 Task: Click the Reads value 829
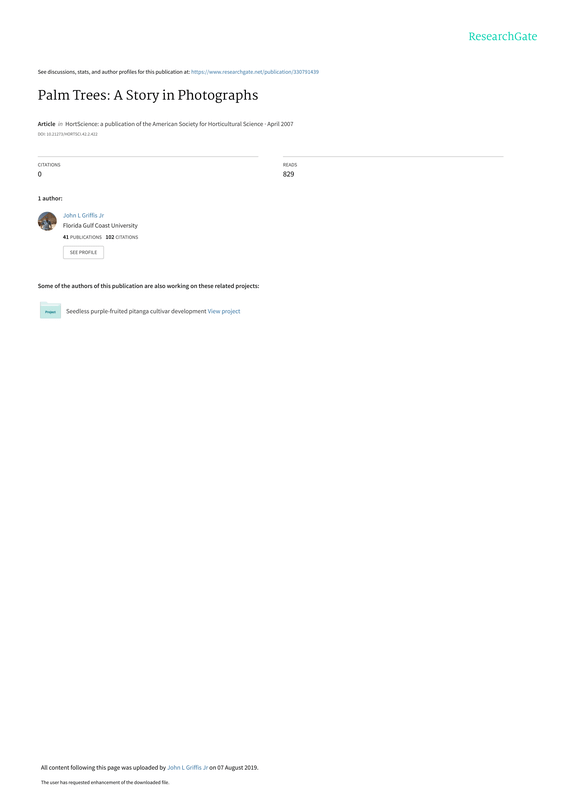pyautogui.click(x=288, y=174)
